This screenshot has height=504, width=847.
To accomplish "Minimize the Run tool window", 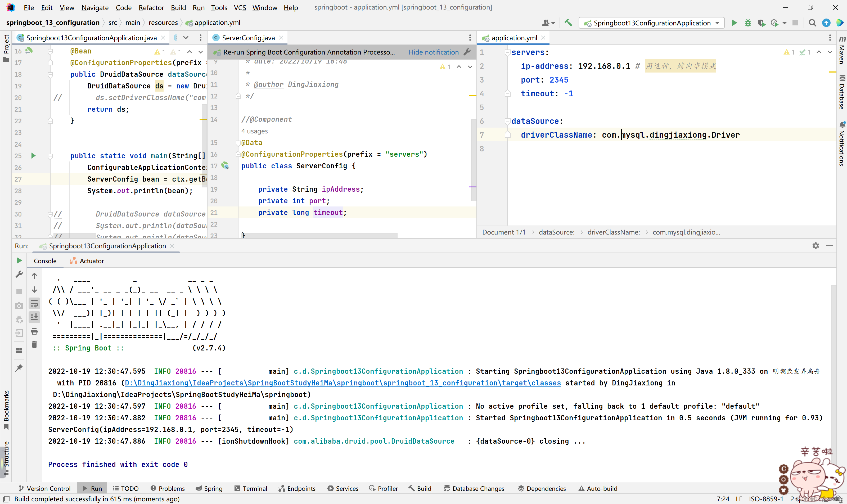I will (829, 246).
